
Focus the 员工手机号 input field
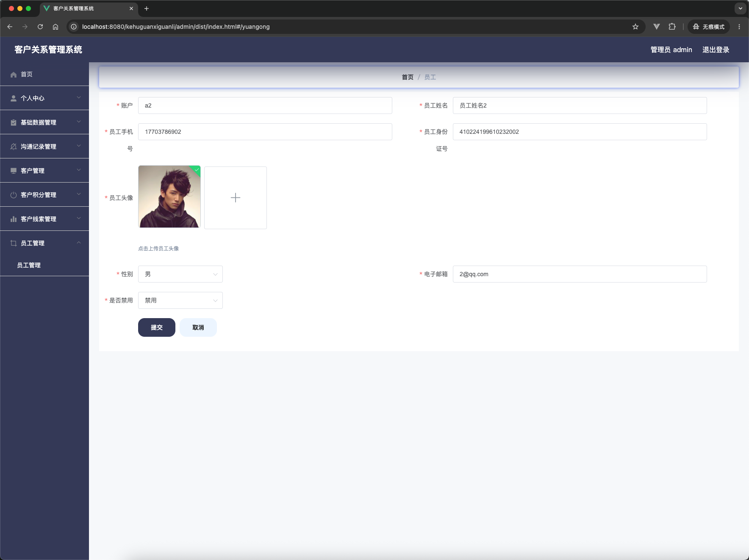click(265, 132)
